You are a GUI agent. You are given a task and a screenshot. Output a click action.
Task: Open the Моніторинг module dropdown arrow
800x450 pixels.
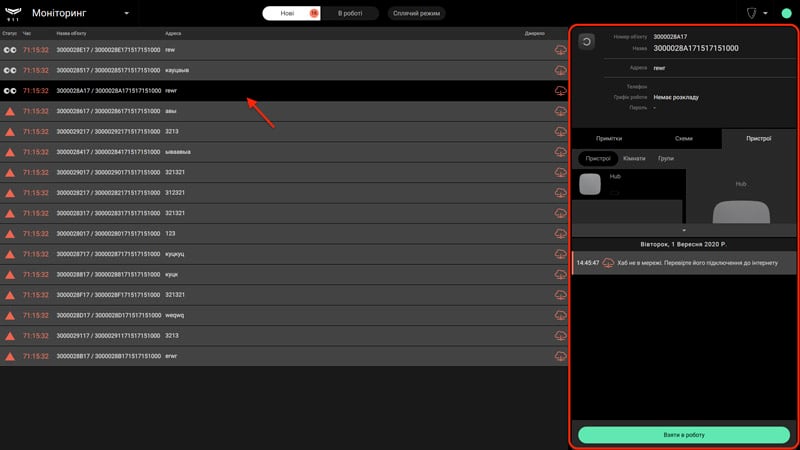point(127,13)
